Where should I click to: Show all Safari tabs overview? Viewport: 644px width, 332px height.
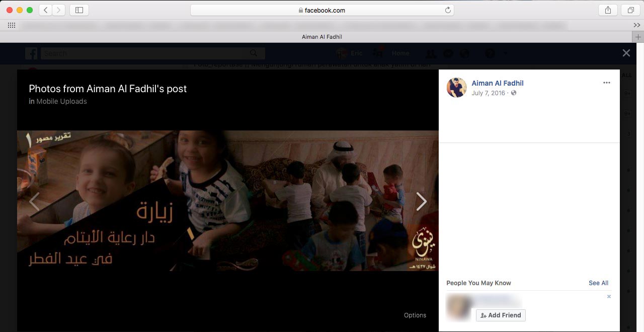[x=630, y=10]
